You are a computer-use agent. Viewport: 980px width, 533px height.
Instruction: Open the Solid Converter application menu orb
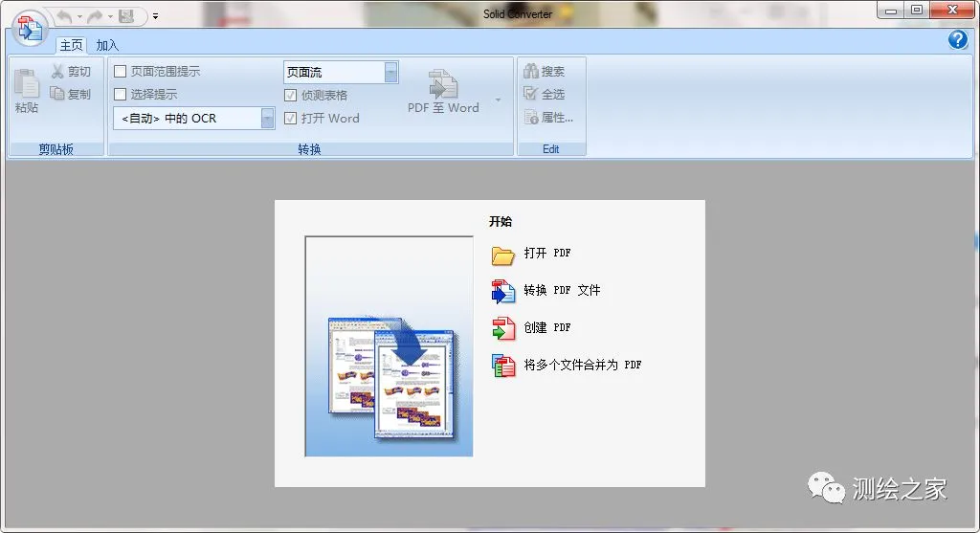(x=30, y=28)
